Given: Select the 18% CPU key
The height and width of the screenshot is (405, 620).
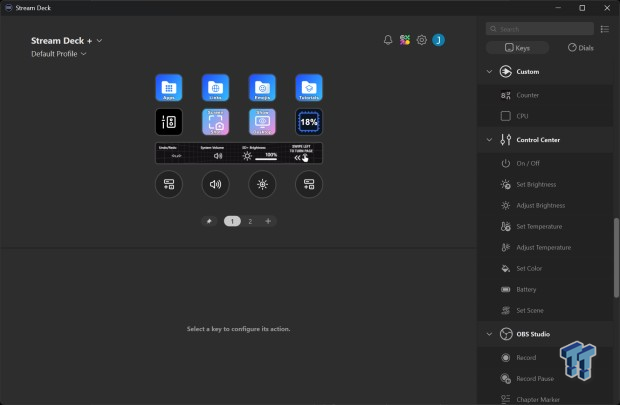Looking at the screenshot, I should point(309,122).
